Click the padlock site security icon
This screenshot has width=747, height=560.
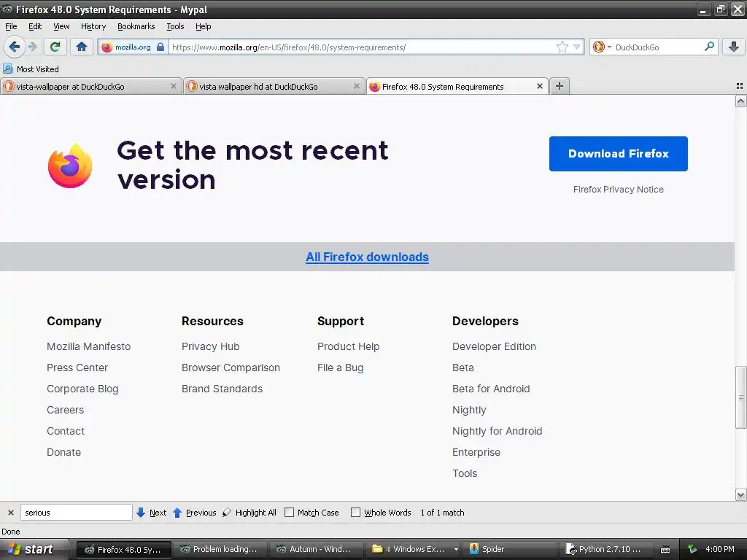[x=160, y=47]
